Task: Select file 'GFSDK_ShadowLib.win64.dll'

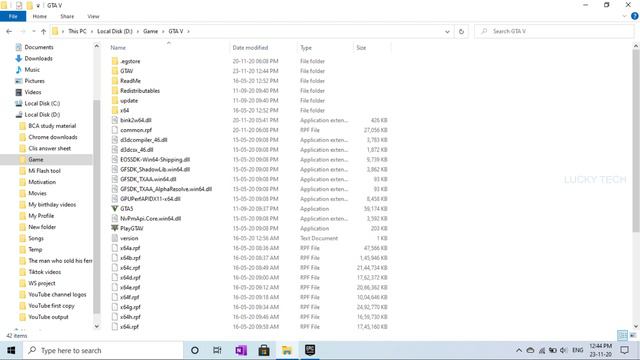Action: coord(155,169)
